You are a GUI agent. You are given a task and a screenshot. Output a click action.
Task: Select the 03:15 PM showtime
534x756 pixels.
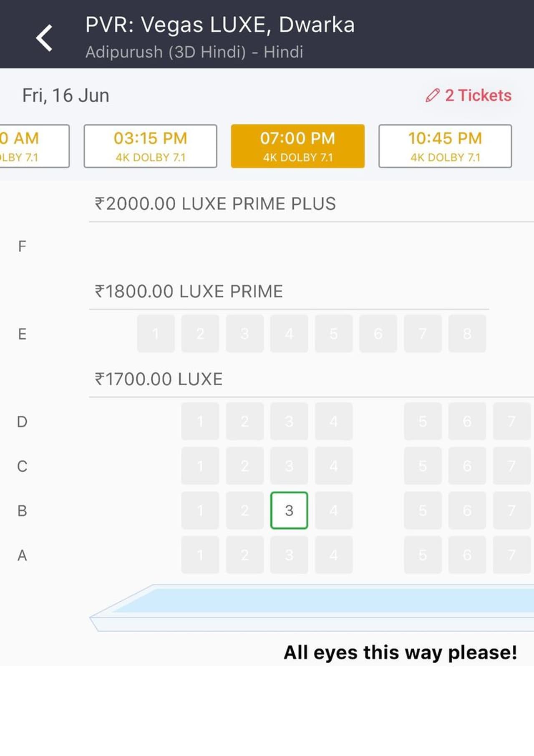coord(150,146)
